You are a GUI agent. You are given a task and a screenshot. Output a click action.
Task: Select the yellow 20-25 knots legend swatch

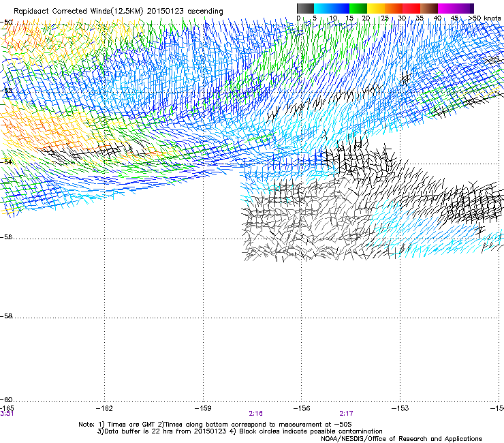(376, 8)
